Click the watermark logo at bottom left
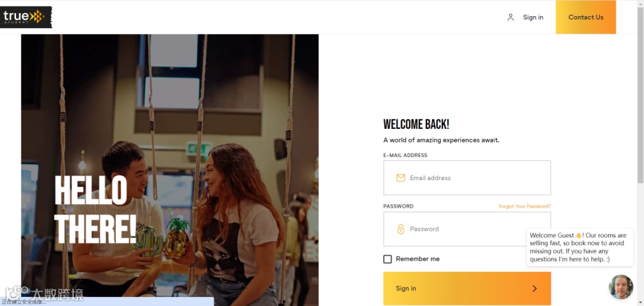This screenshot has width=644, height=306. point(44,293)
